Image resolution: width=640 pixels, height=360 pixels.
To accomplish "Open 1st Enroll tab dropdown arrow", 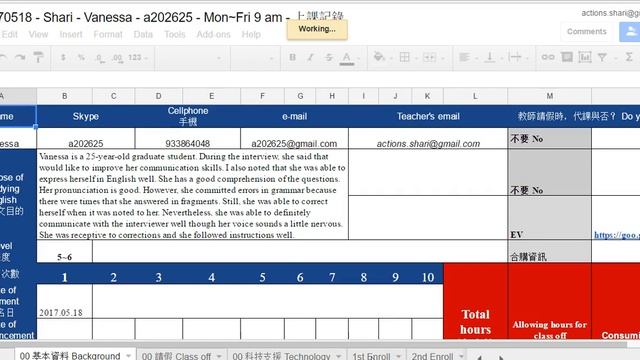I will click(398, 356).
